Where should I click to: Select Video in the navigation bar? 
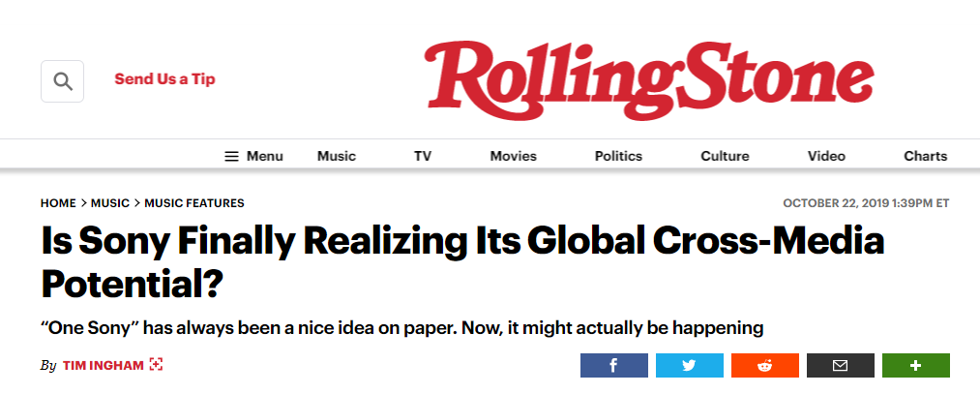[x=826, y=157]
